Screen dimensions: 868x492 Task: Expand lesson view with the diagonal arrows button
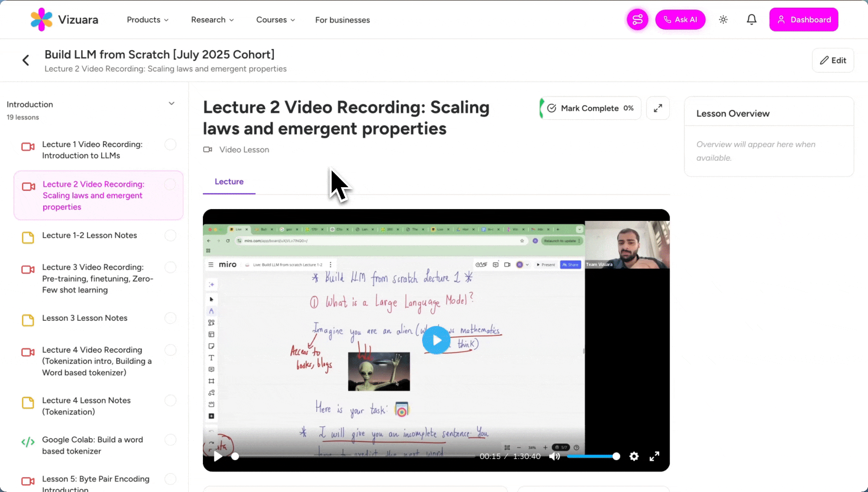pos(658,108)
